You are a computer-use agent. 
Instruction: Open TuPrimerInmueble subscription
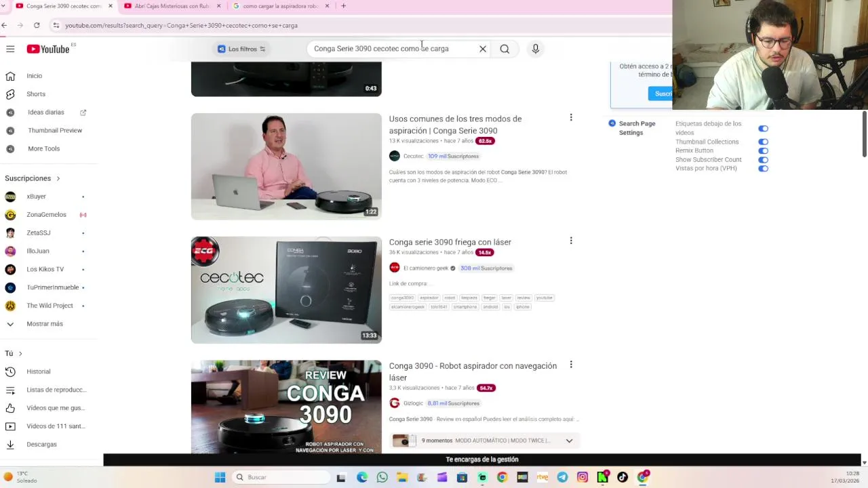coord(52,287)
